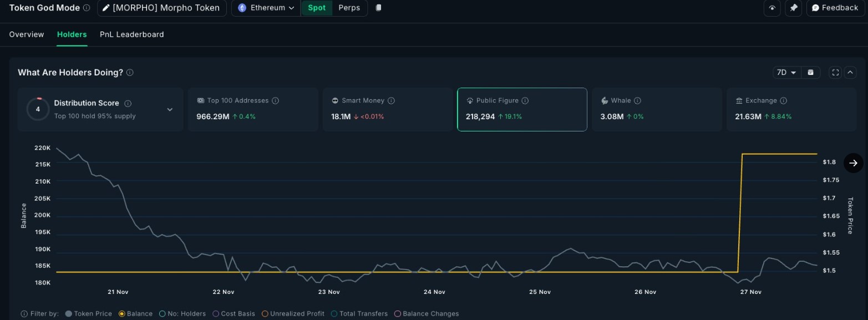Expand the Distribution Score chevron

coord(170,109)
